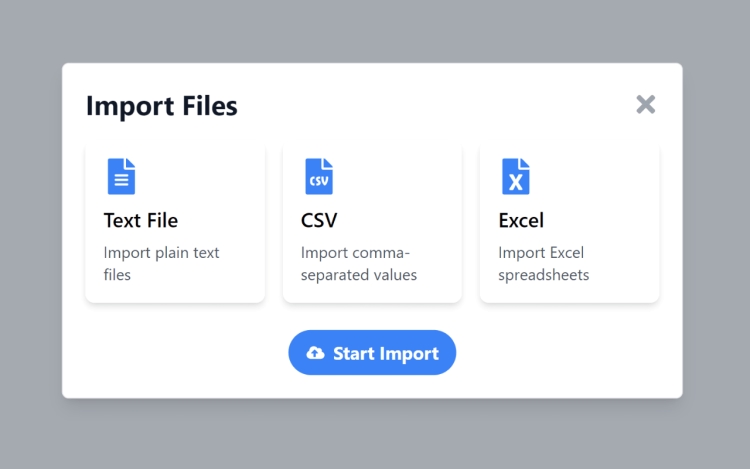This screenshot has height=469, width=750.
Task: Click the "Import Files" heading
Action: (162, 106)
